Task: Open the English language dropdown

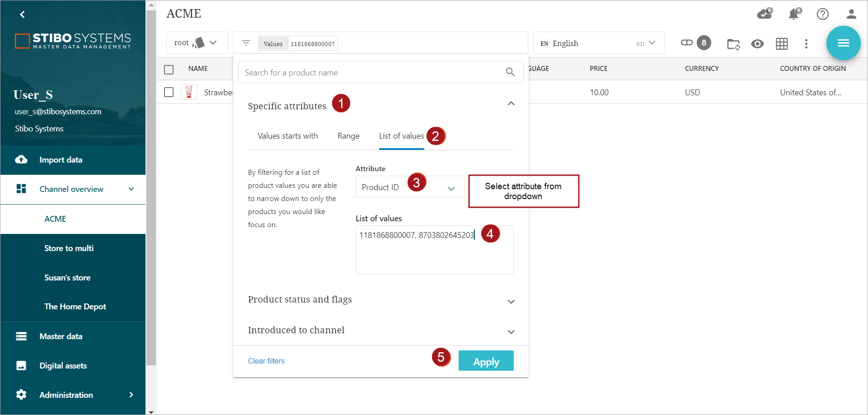Action: click(x=598, y=43)
